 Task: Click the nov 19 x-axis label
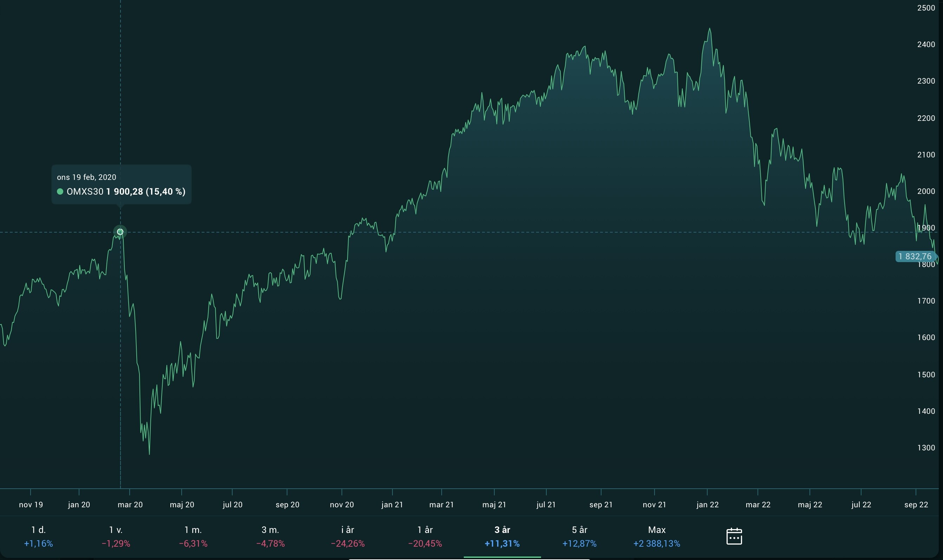click(x=31, y=504)
